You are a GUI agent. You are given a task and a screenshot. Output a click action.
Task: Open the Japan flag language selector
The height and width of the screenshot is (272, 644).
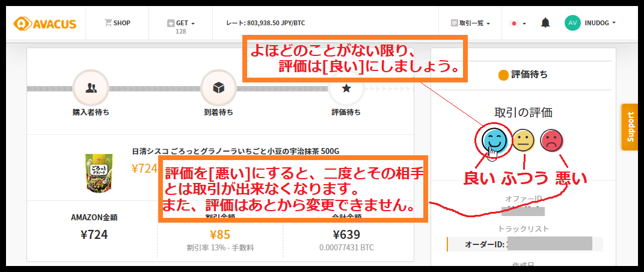click(517, 23)
